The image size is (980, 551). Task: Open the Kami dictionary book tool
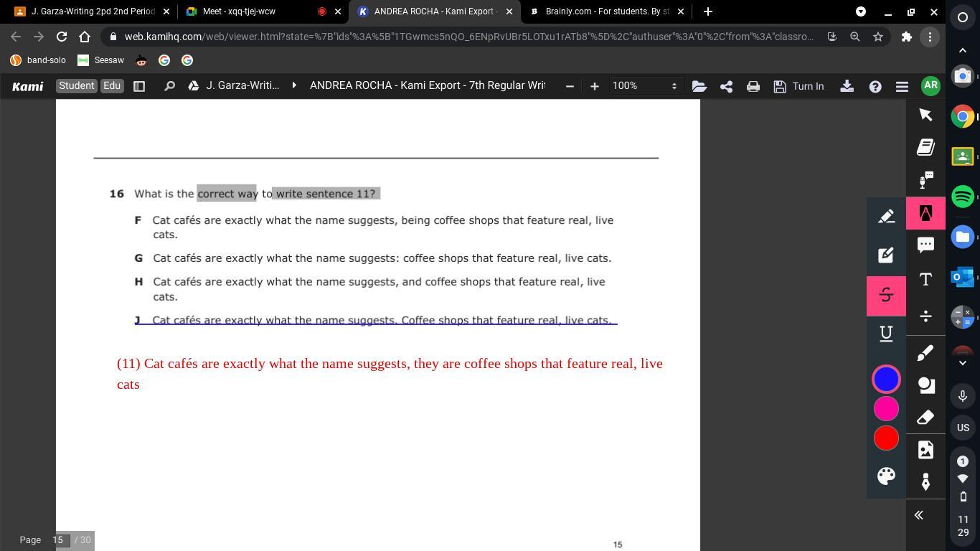pos(925,148)
